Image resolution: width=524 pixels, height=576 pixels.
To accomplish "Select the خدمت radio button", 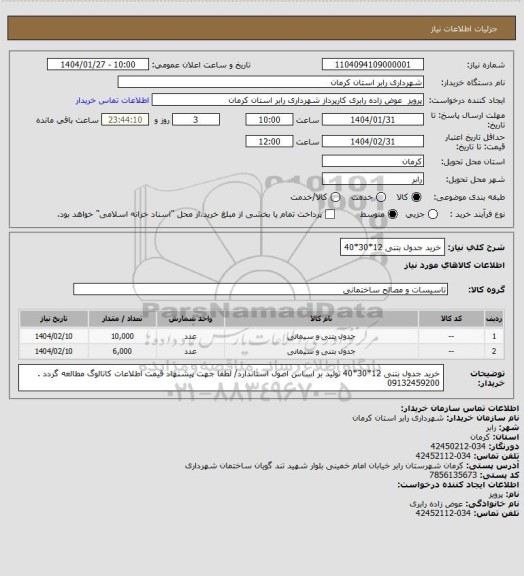I will tap(381, 197).
